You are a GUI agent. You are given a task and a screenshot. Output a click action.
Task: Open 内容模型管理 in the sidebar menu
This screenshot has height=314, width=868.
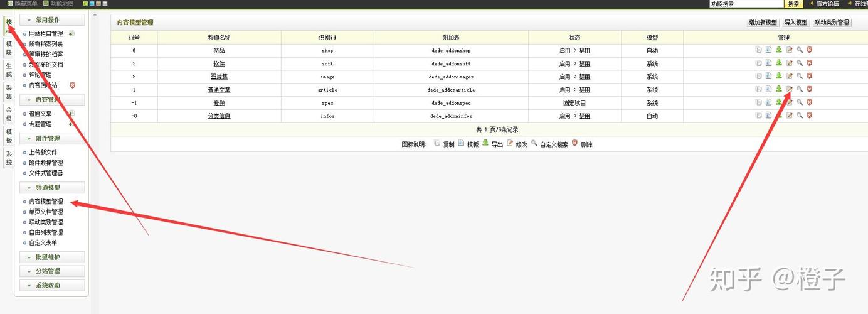click(x=46, y=202)
